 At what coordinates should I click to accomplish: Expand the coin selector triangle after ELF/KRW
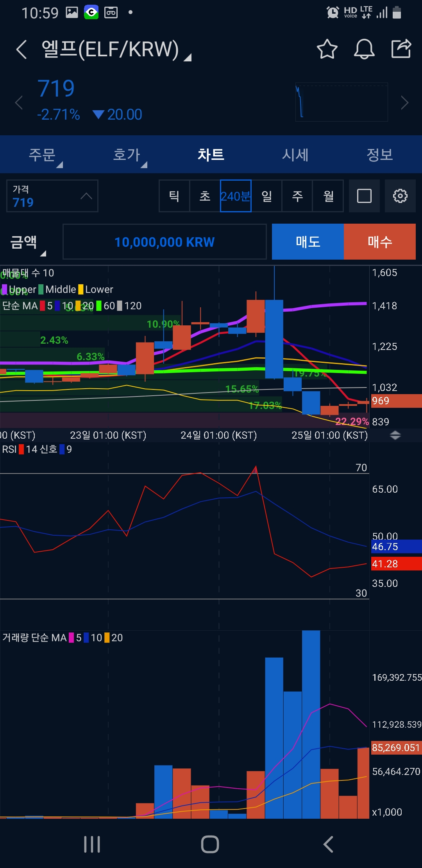click(x=188, y=57)
